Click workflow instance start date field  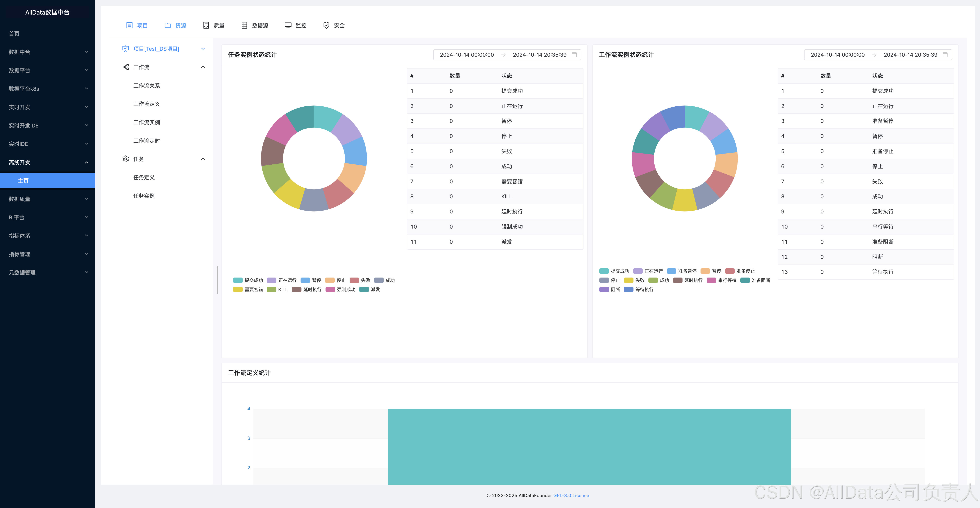tap(837, 55)
